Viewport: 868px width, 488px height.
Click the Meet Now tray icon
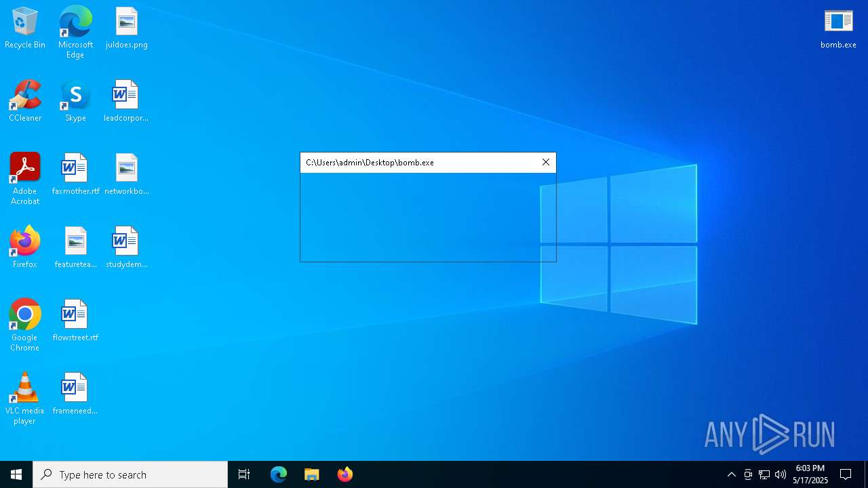point(748,474)
